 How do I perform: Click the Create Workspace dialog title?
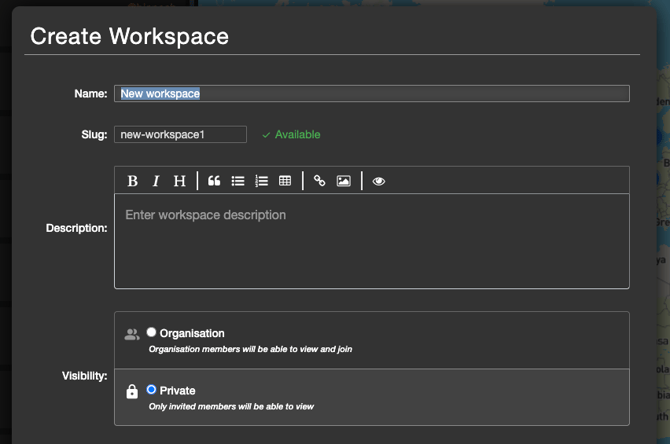pyautogui.click(x=129, y=36)
